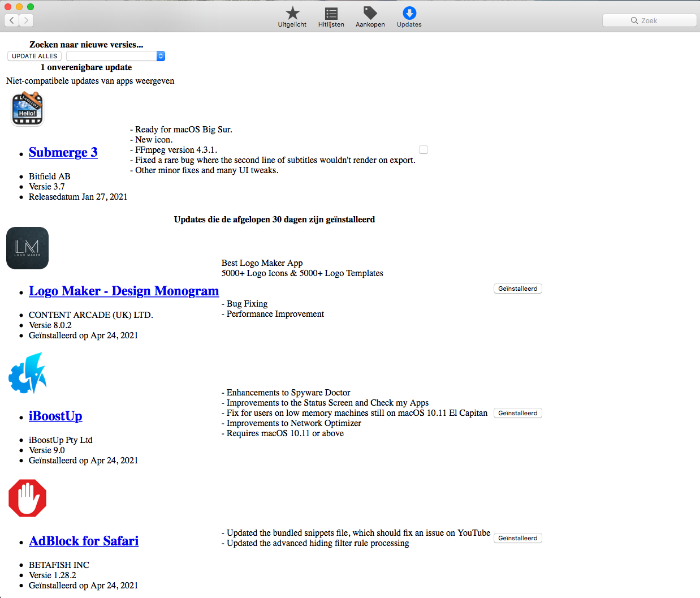
Task: Click the Logo Maker app icon
Action: [27, 248]
